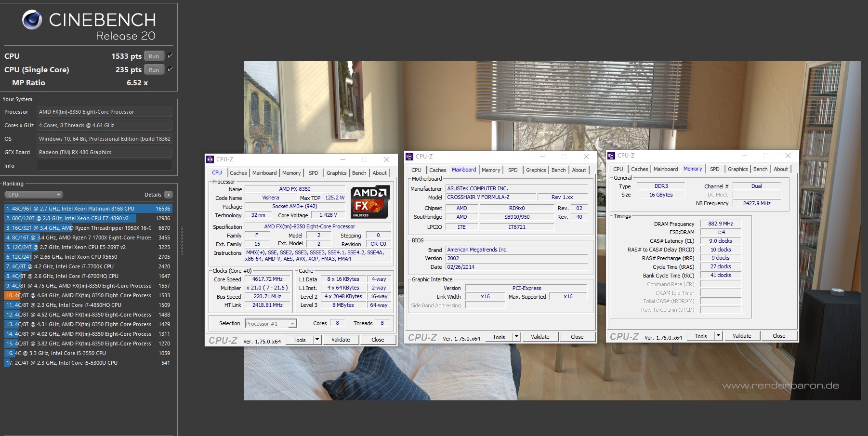Click the 882.9 MHz DRAM Frequency value

(721, 224)
